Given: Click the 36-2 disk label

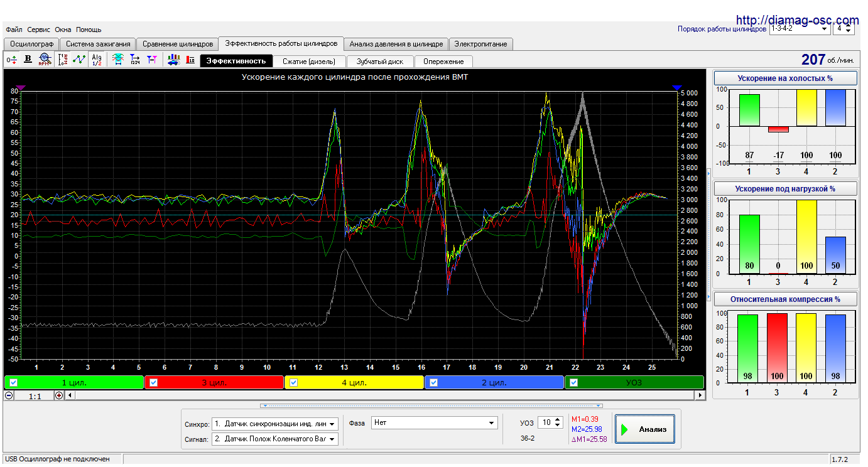Looking at the screenshot, I should point(528,438).
